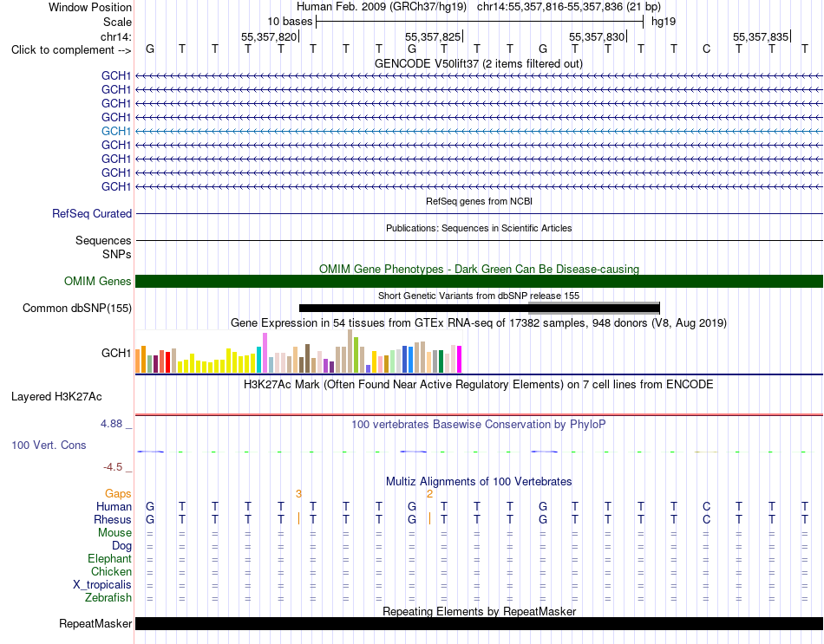Click the dark green OMIM gene bar

(x=479, y=281)
